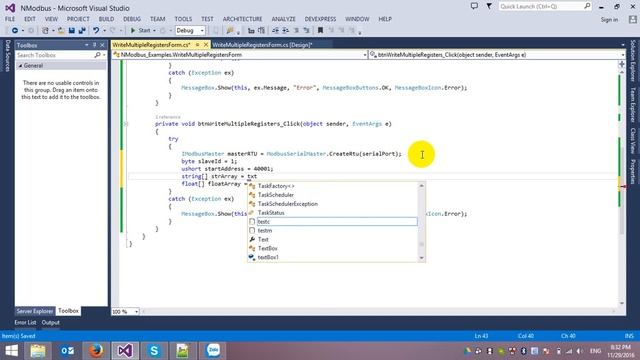Open Windows Start menu
Viewport: 640px width, 360px height.
click(x=11, y=351)
